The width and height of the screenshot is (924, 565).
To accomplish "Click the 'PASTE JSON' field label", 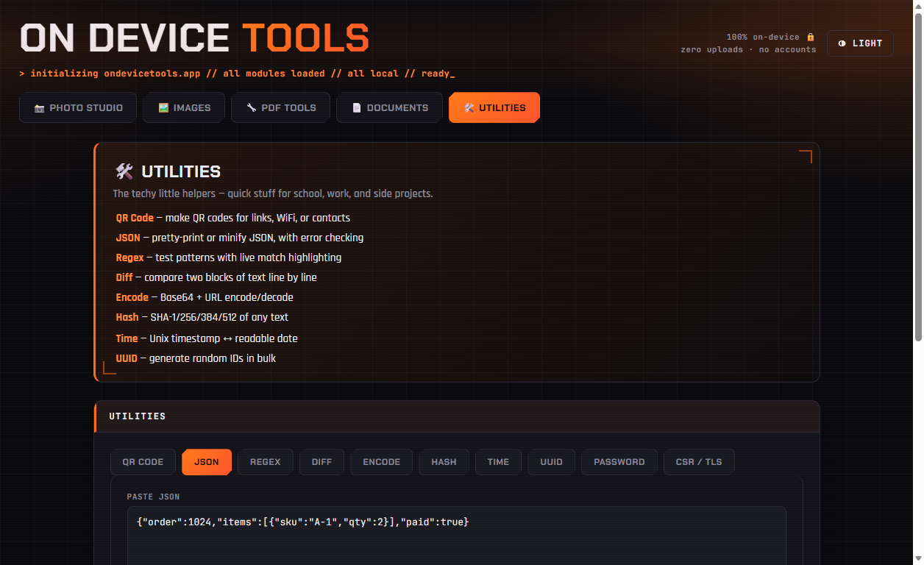I will (x=153, y=497).
